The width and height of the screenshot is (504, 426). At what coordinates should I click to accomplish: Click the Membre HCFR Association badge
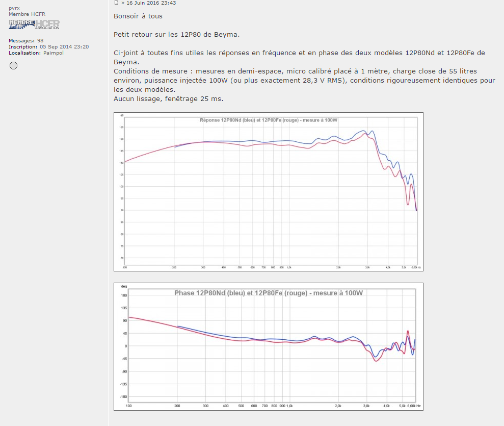[34, 25]
